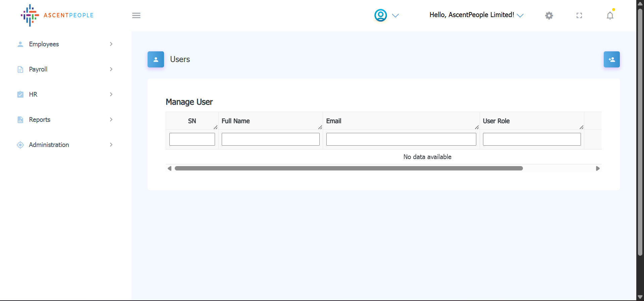Click the add user icon button
The image size is (644, 301).
click(x=611, y=59)
